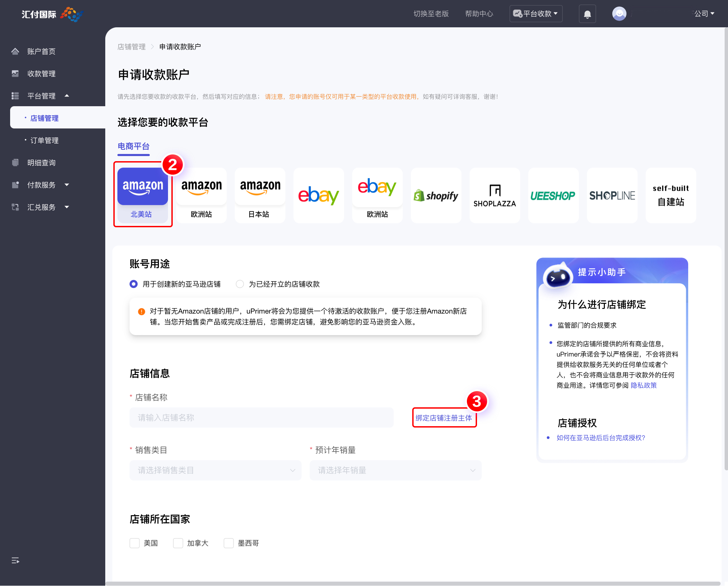
Task: Select radio 为已经开立的店铺收款
Action: click(x=240, y=284)
